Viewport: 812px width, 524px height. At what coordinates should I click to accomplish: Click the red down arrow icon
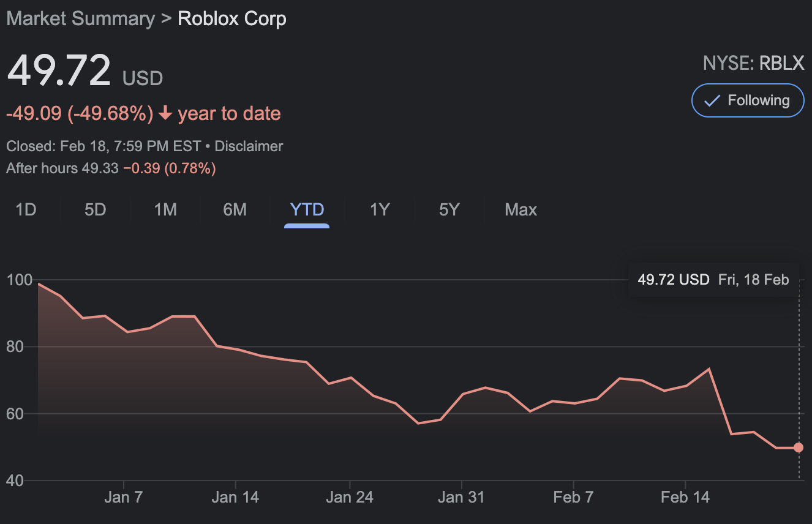(165, 114)
